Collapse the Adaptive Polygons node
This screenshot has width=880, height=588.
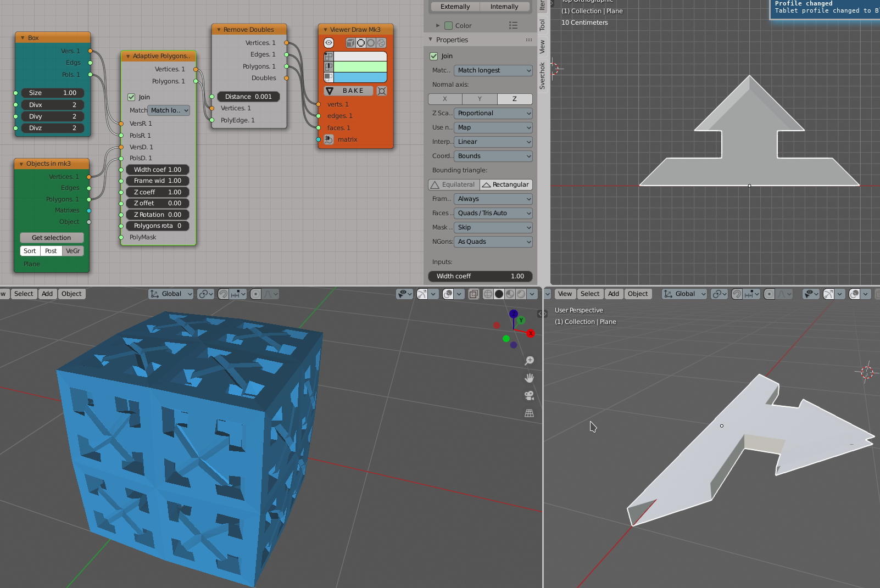pos(128,56)
